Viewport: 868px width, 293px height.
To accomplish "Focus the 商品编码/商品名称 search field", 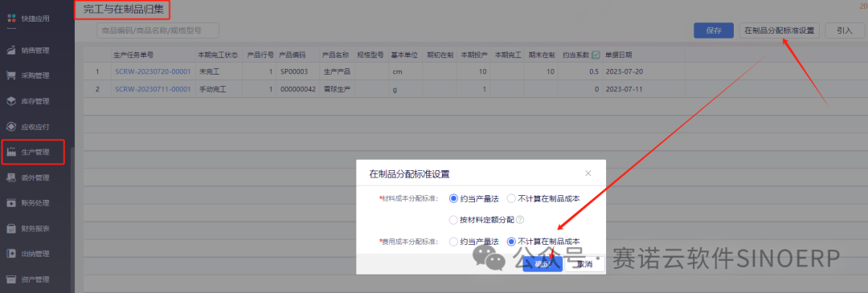I will click(158, 31).
